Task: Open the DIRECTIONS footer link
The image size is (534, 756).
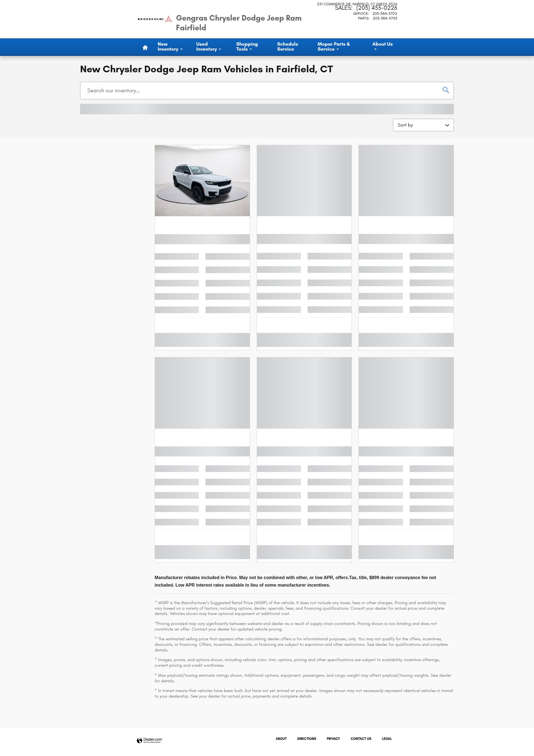Action: click(306, 738)
